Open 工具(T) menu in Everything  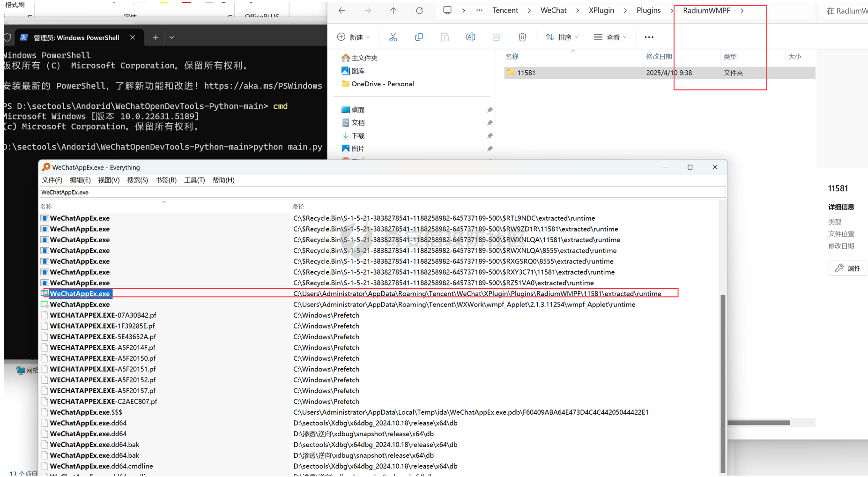[194, 180]
